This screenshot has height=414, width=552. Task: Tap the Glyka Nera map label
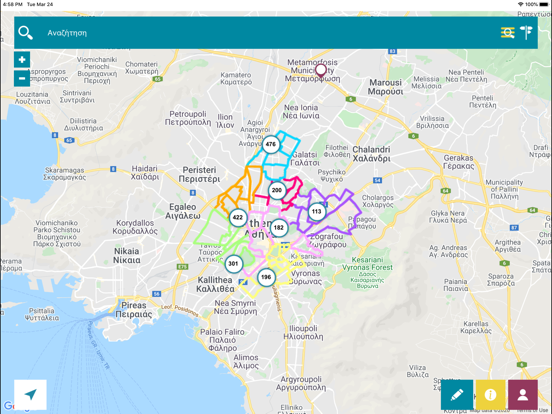coord(448,217)
